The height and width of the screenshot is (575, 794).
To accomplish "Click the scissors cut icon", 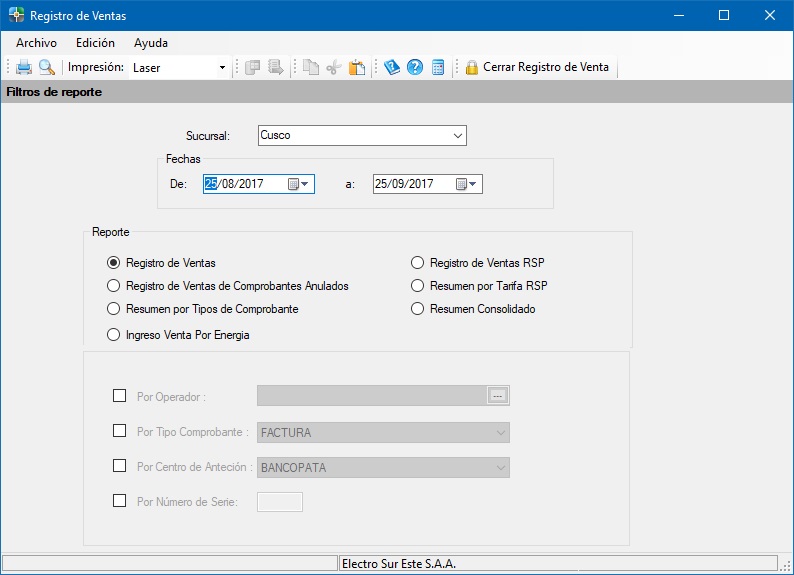I will [x=334, y=68].
